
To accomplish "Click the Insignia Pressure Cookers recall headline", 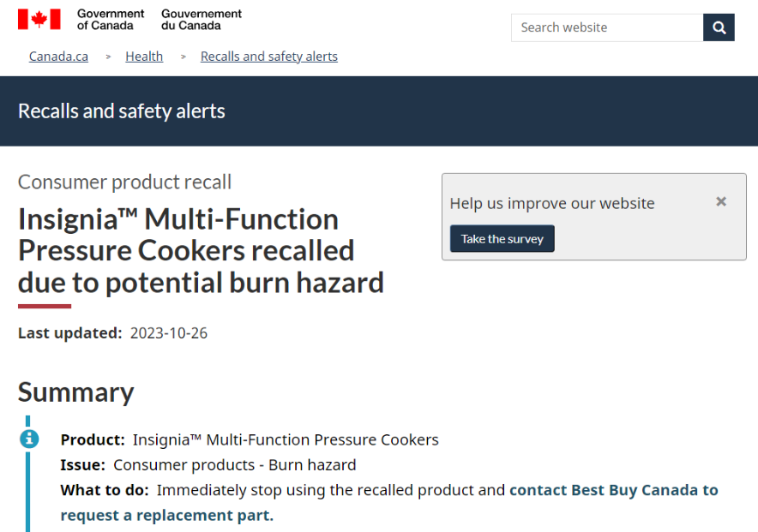I will 201,250.
